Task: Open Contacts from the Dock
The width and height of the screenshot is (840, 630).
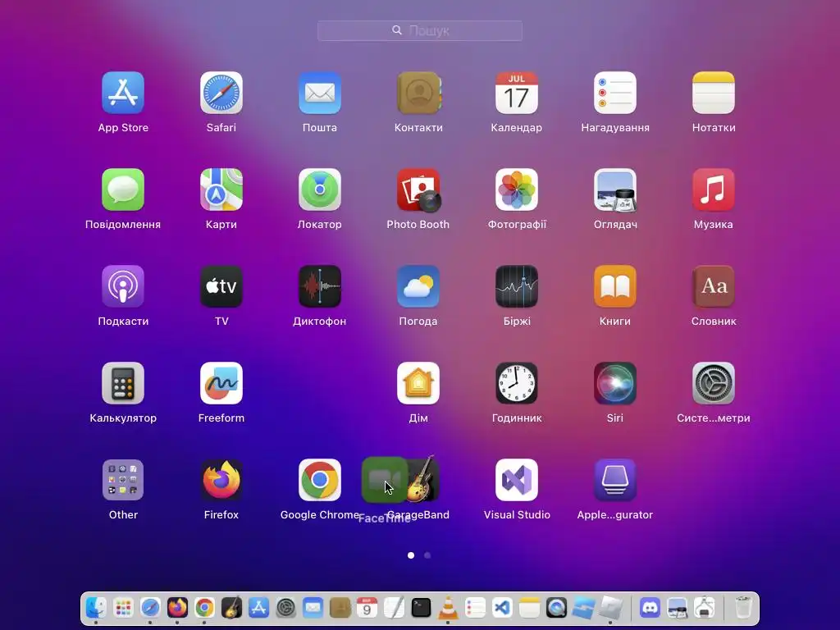Action: point(340,608)
